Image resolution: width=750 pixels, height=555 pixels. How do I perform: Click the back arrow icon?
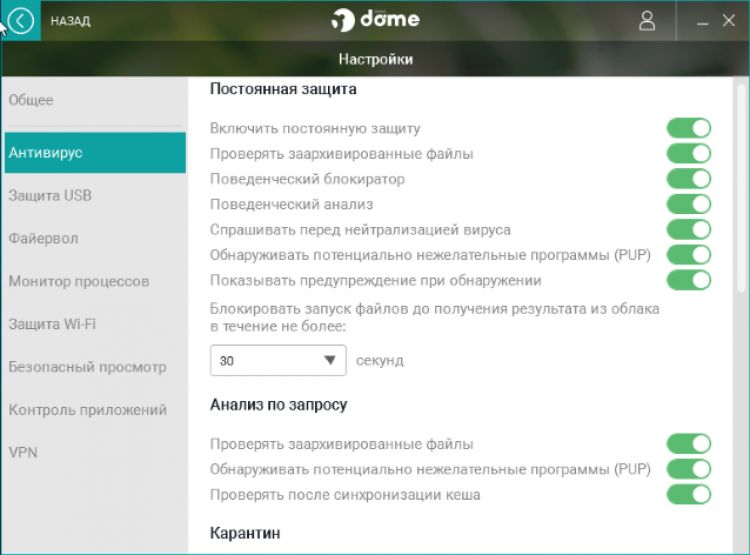pyautogui.click(x=20, y=20)
